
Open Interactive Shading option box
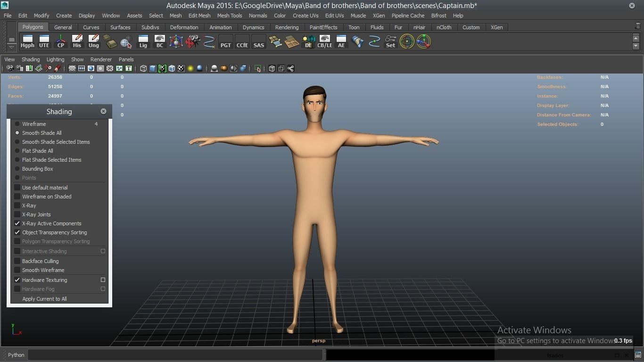[x=103, y=251]
